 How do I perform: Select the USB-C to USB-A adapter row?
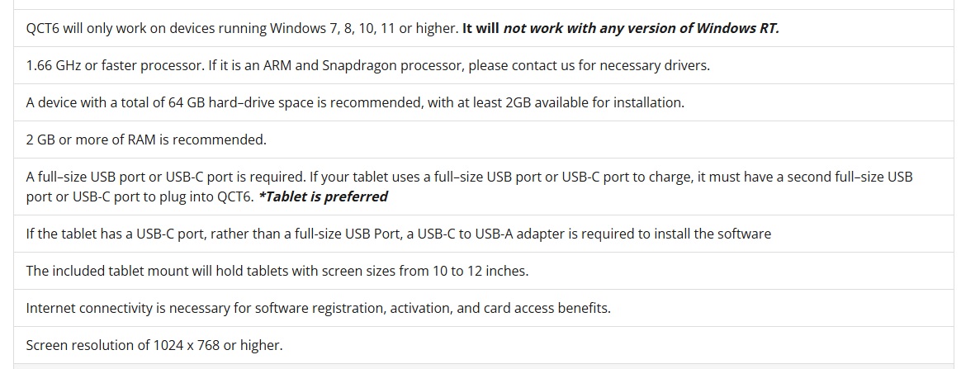pyautogui.click(x=398, y=234)
